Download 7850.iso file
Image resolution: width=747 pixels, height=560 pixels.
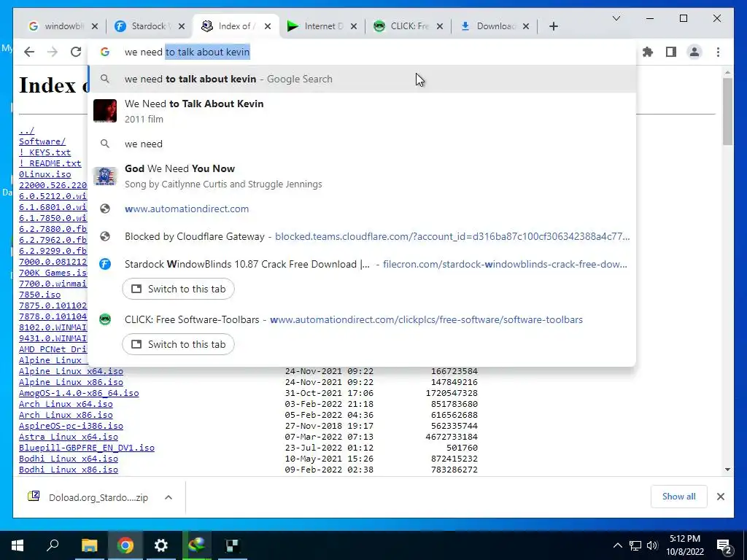pos(39,295)
